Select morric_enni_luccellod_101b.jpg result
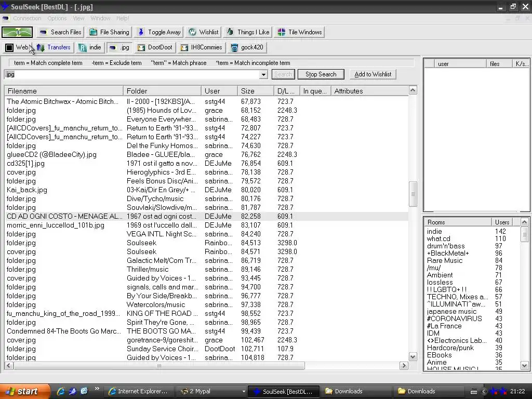The image size is (532, 399). tap(207, 225)
